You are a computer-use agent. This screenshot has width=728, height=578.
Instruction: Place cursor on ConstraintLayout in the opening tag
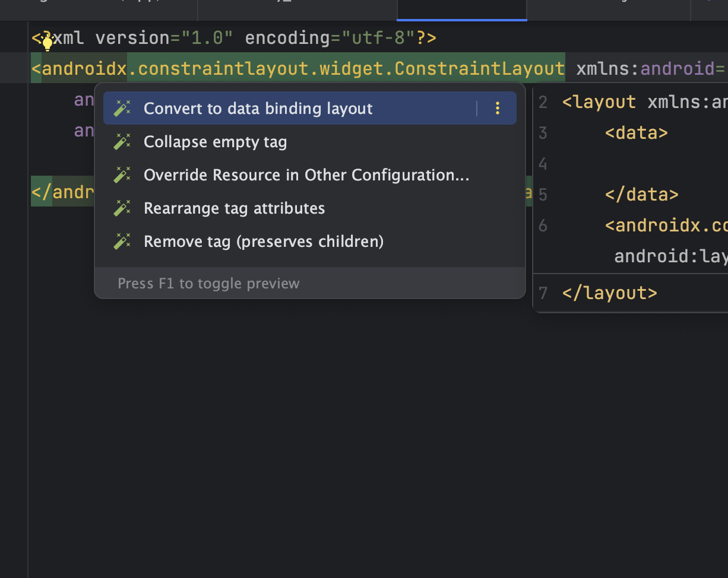pos(479,69)
